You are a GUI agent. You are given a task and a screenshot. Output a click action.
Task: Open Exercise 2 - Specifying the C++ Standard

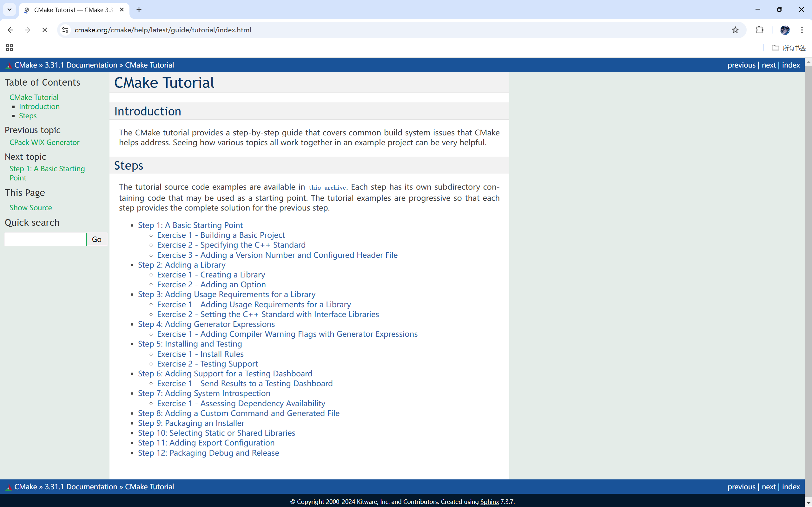[x=231, y=245]
